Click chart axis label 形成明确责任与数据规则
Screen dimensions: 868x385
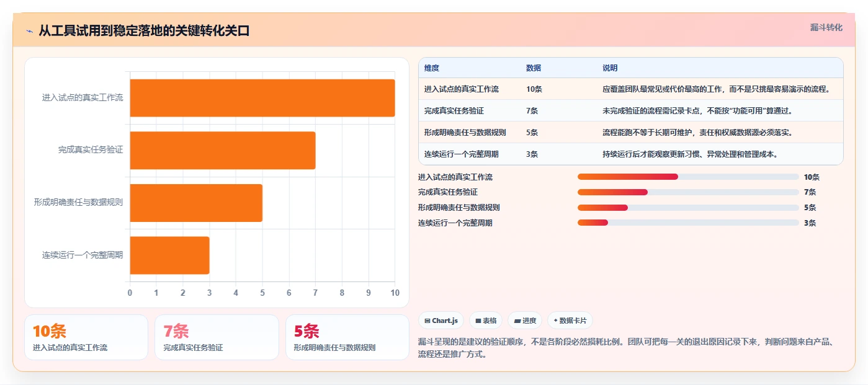tap(79, 203)
